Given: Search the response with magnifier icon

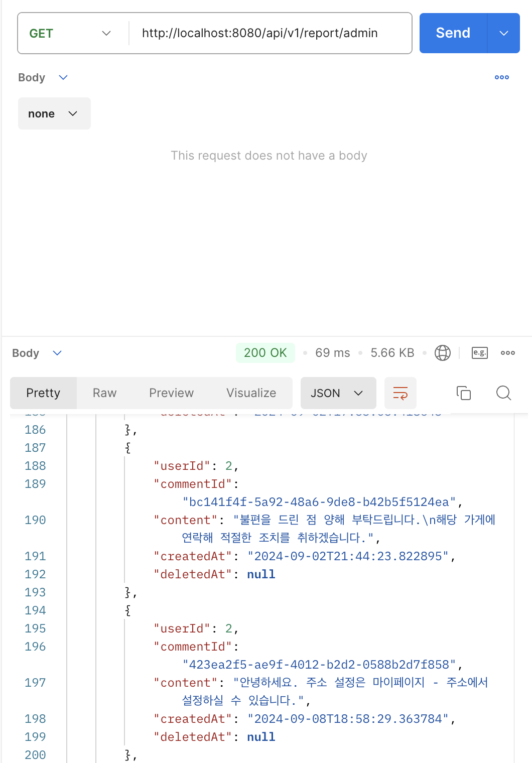Looking at the screenshot, I should coord(503,393).
